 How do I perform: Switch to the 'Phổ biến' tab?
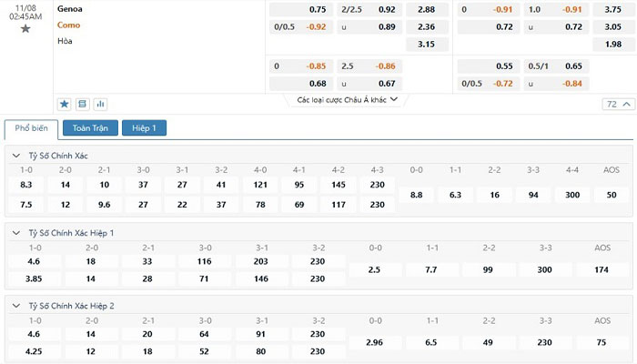[x=31, y=128]
